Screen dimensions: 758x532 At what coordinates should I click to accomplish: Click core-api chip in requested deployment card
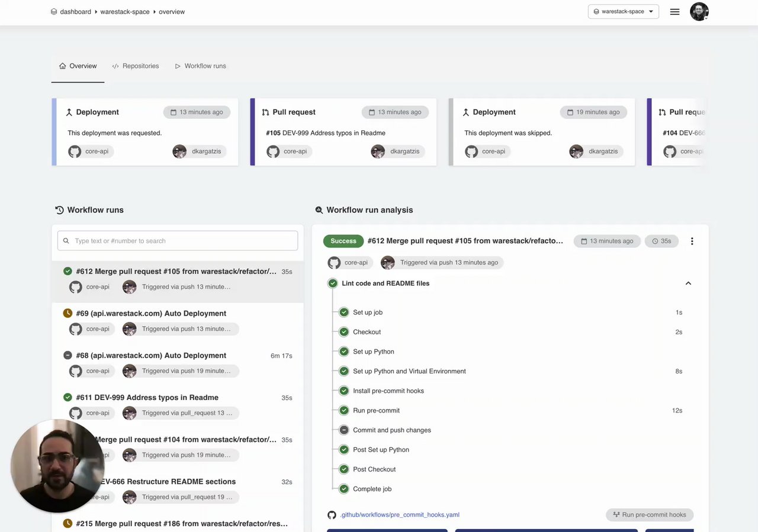[90, 151]
